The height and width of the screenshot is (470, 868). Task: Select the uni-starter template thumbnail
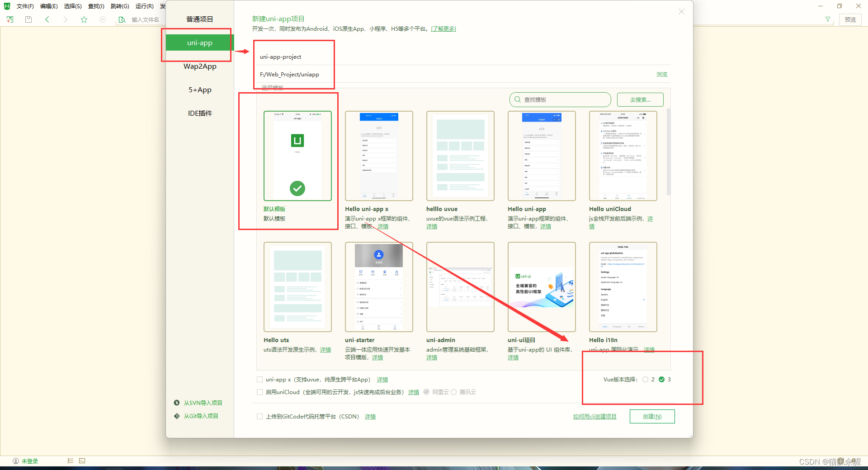(x=379, y=287)
